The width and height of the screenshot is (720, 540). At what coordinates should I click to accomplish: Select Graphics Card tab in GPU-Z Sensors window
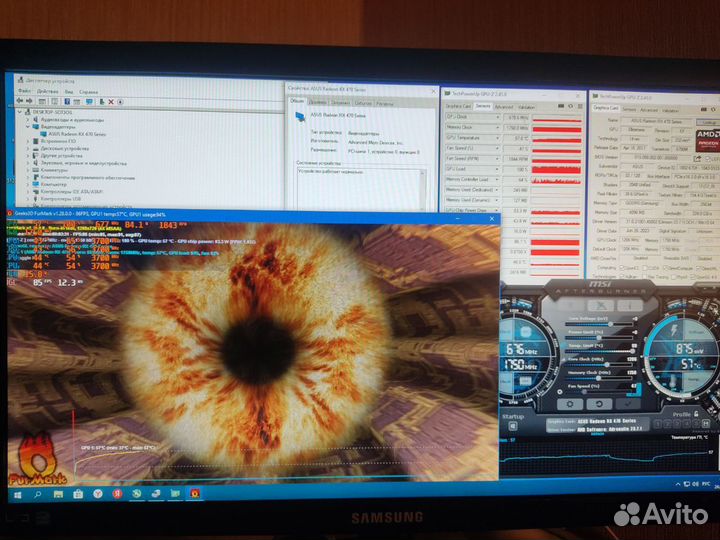(x=458, y=106)
